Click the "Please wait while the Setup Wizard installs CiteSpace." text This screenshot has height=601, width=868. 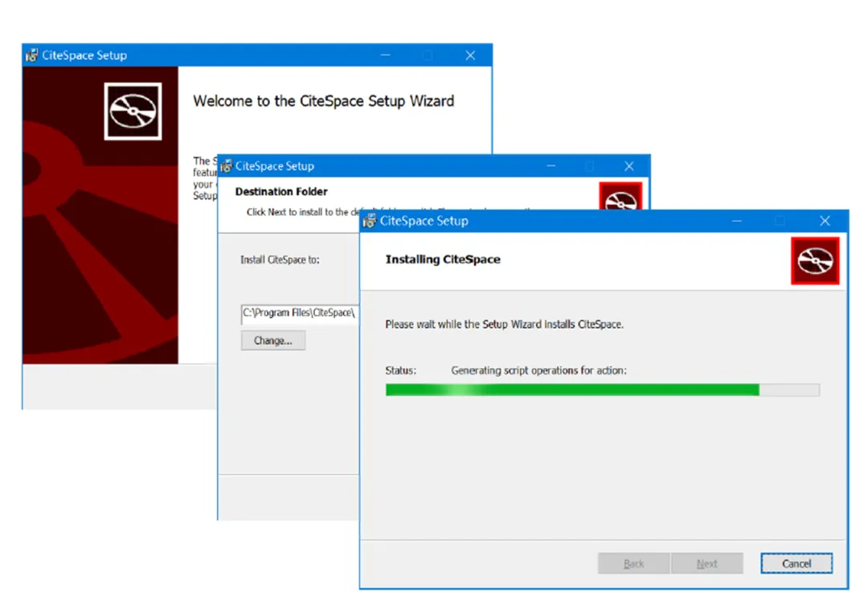point(504,325)
